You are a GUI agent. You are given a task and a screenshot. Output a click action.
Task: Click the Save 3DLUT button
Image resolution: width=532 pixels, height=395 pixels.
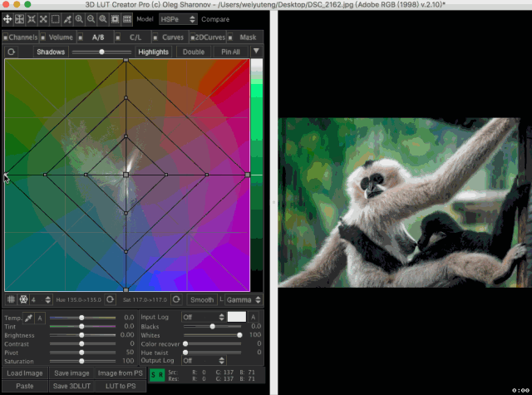71,386
